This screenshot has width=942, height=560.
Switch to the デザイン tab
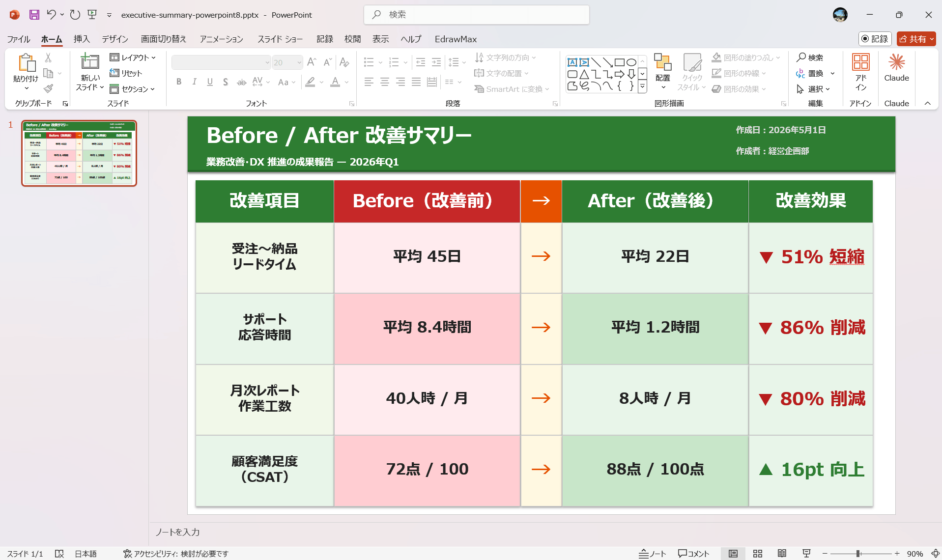point(115,39)
